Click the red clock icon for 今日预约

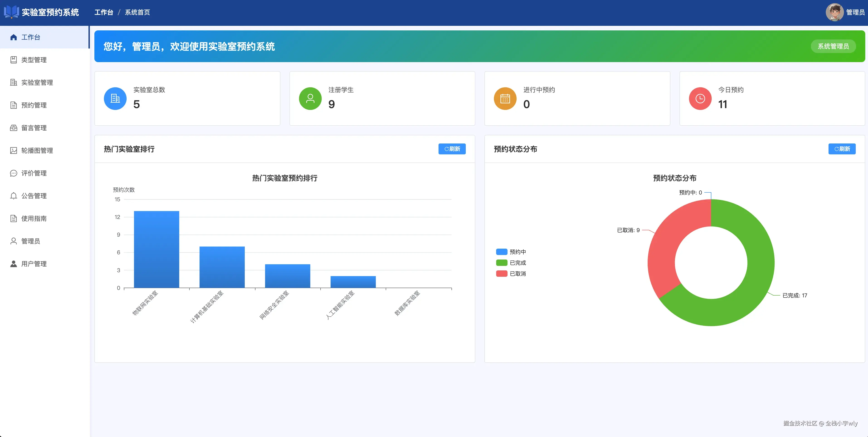700,99
